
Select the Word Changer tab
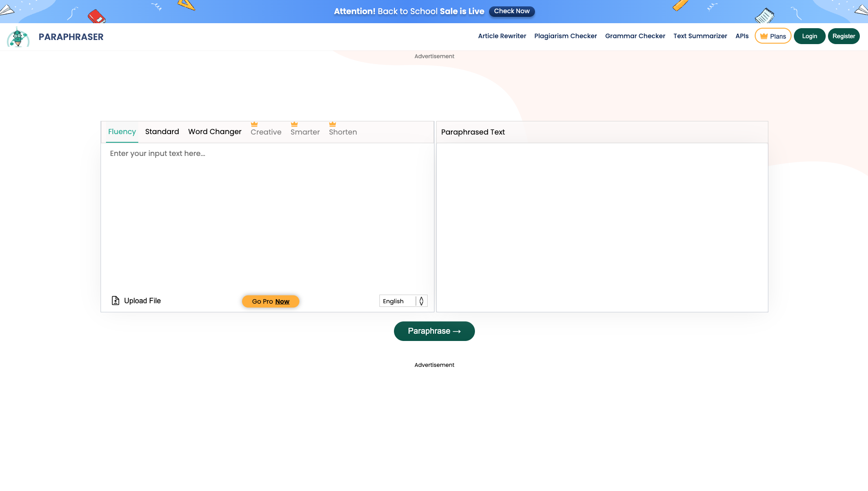coord(215,131)
